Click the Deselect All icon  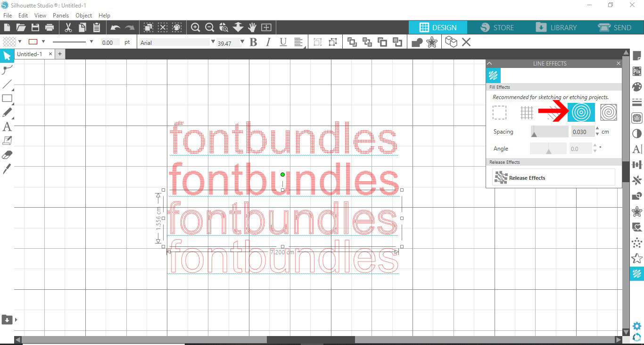click(163, 27)
